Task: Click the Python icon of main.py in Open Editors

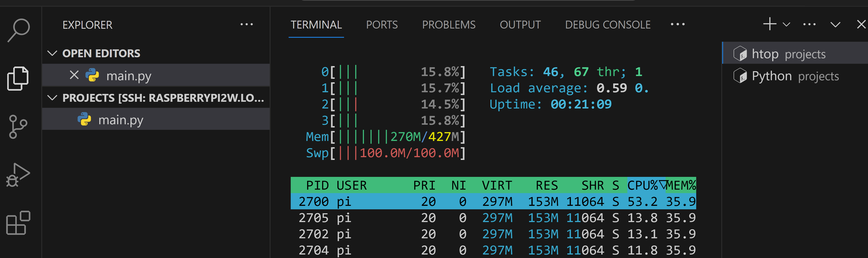Action: tap(92, 75)
